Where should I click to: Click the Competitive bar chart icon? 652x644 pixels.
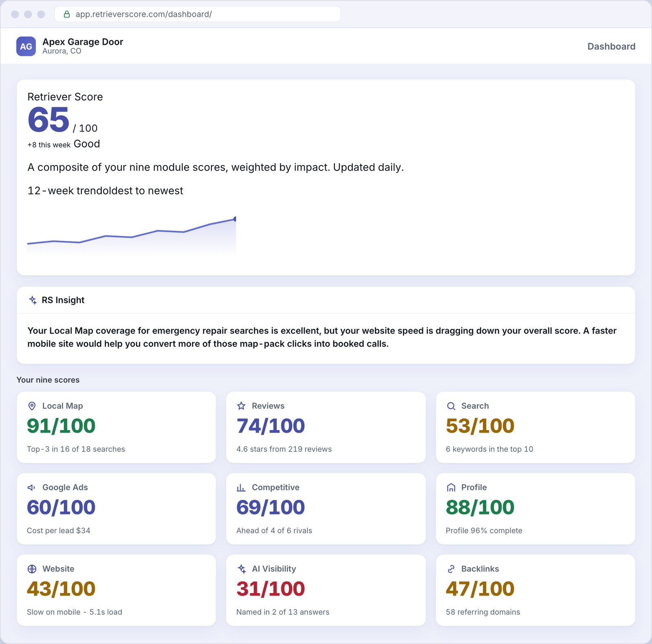(241, 488)
